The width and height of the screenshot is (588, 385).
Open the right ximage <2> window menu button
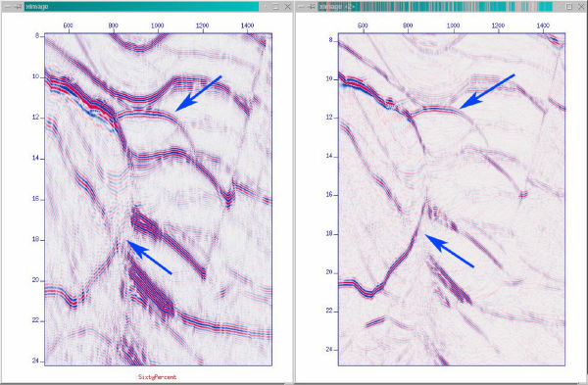click(302, 7)
